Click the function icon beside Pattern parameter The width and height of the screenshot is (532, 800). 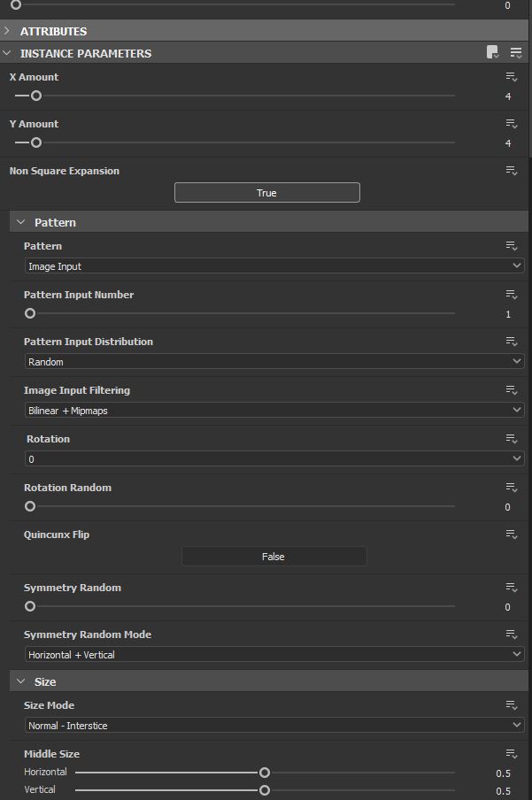(511, 245)
